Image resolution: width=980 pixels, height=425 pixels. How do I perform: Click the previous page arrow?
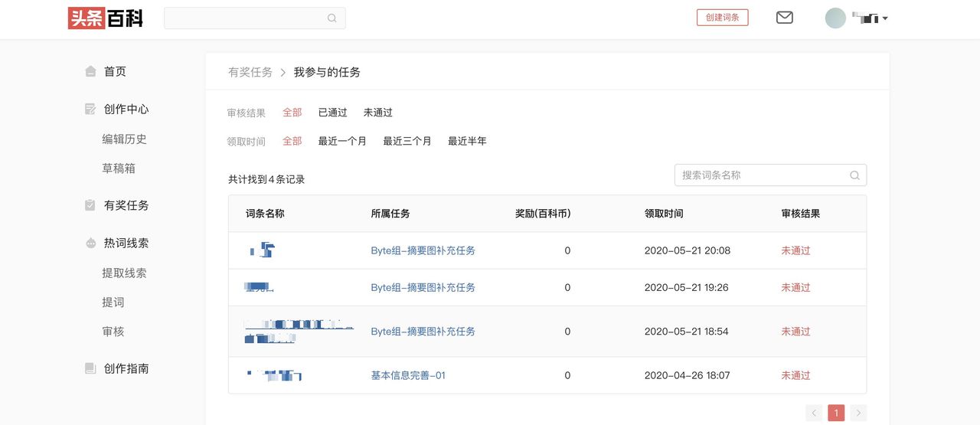[814, 413]
